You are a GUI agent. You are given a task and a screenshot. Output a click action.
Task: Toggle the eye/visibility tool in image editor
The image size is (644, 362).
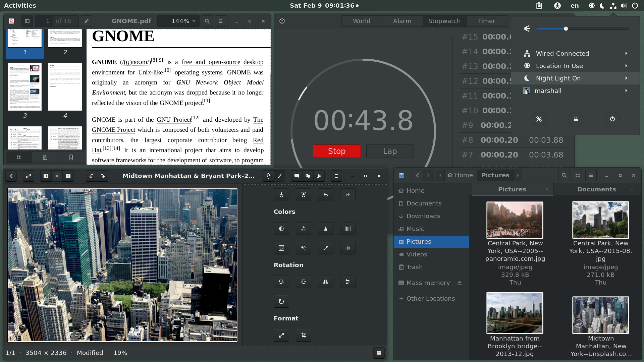point(347,247)
